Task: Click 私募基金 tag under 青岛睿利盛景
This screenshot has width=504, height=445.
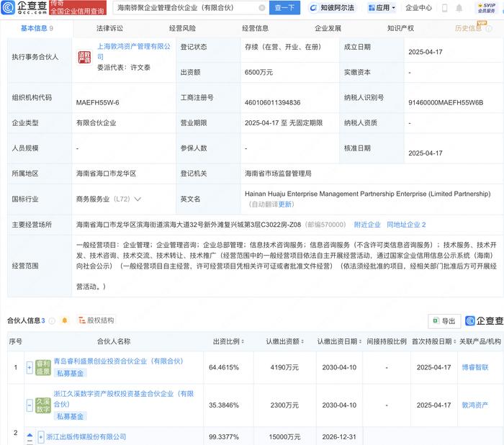Action: point(70,373)
